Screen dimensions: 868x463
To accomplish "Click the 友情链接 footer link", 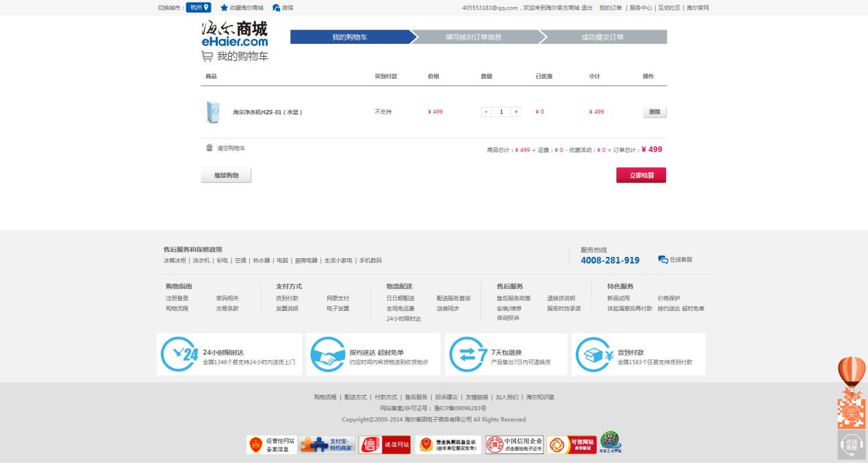I will click(476, 397).
